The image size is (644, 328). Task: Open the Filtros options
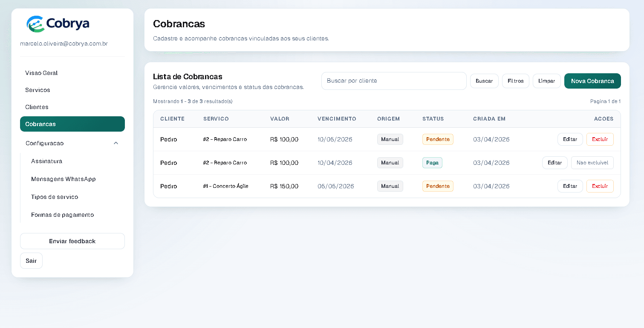pos(516,81)
